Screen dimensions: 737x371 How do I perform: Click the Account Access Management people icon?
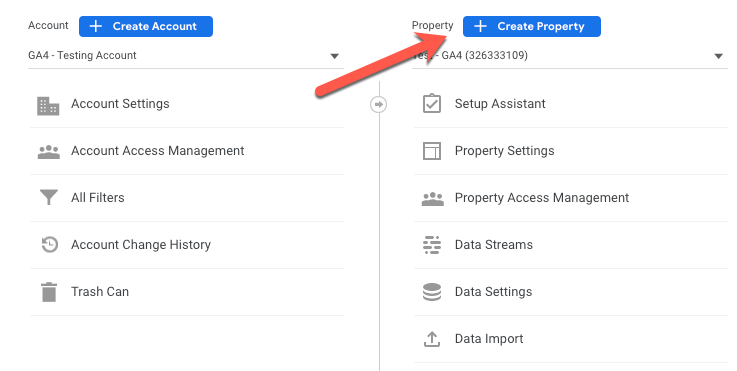tap(49, 152)
